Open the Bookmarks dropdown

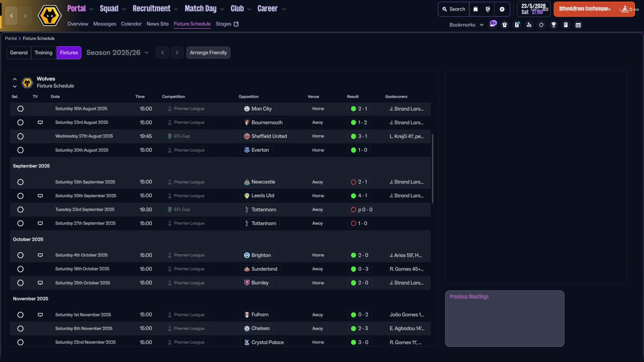click(x=466, y=25)
